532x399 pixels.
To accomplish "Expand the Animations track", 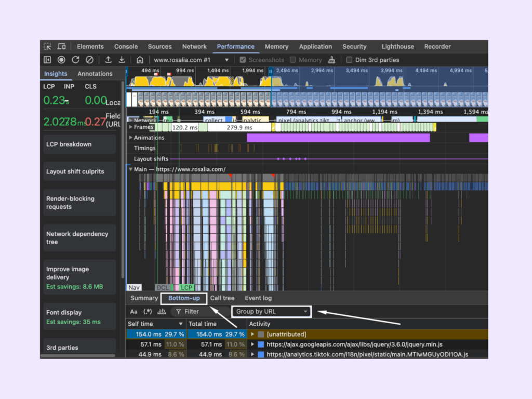I will [x=130, y=137].
